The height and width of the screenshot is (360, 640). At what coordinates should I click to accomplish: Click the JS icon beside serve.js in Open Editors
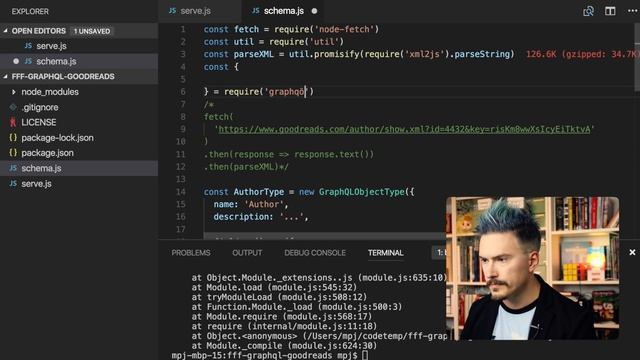click(x=28, y=46)
